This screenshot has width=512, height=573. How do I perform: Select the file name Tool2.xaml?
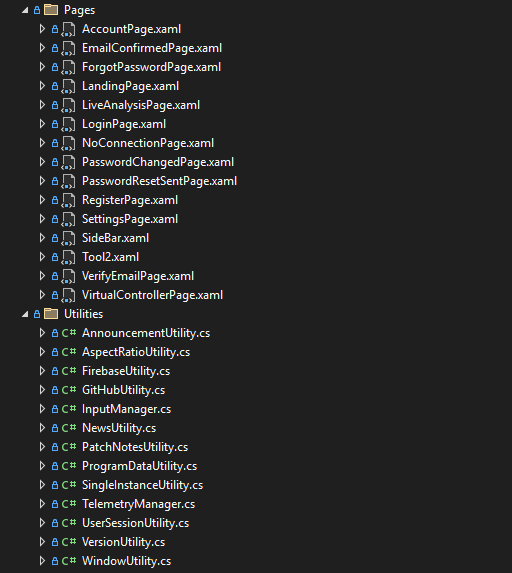[110, 257]
